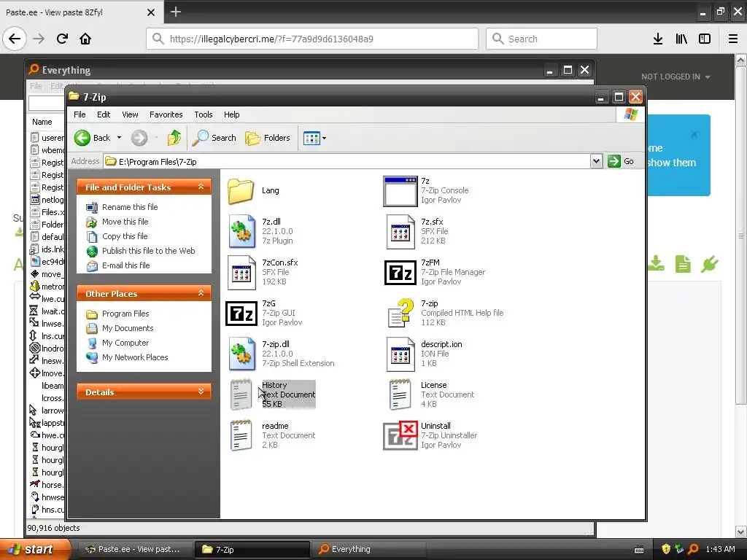This screenshot has height=560, width=747.
Task: Click the browser URL address field
Action: [312, 39]
